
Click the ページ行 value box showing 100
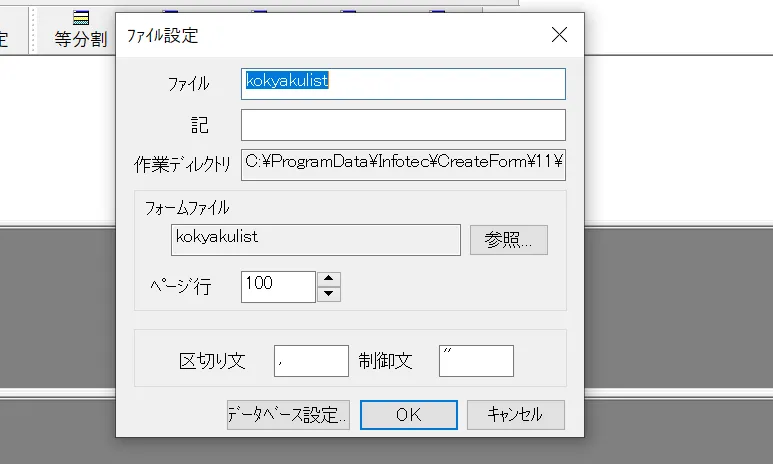pyautogui.click(x=277, y=285)
